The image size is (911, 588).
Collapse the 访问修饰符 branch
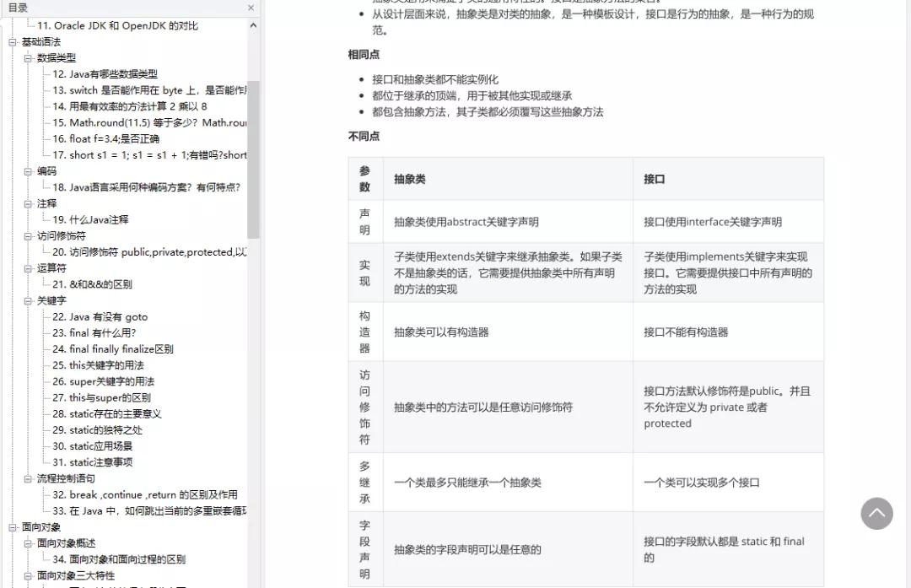26,235
